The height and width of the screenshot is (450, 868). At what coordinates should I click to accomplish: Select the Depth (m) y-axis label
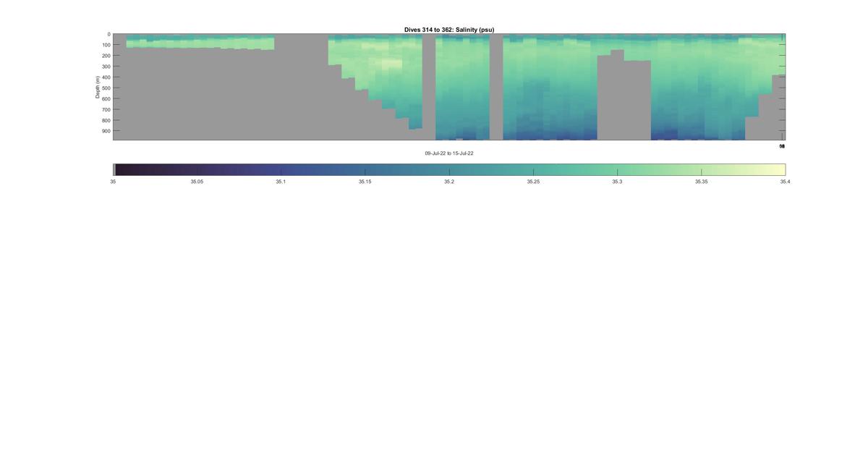coord(98,87)
